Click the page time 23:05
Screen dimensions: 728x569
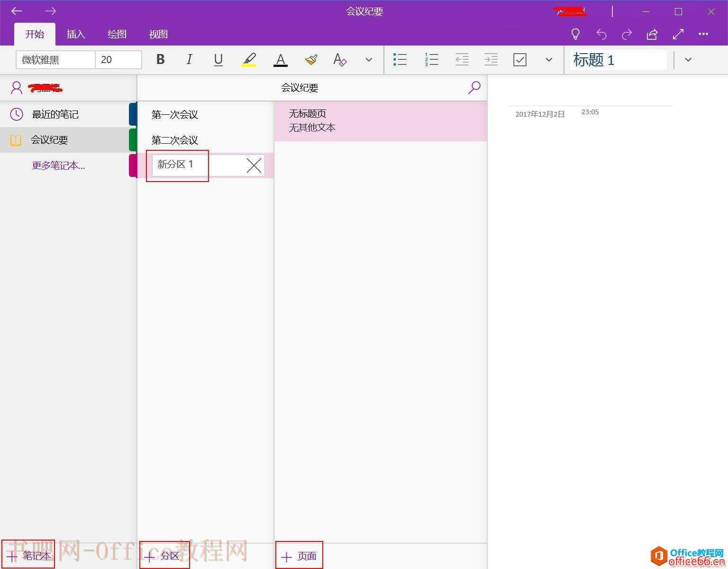pos(590,112)
